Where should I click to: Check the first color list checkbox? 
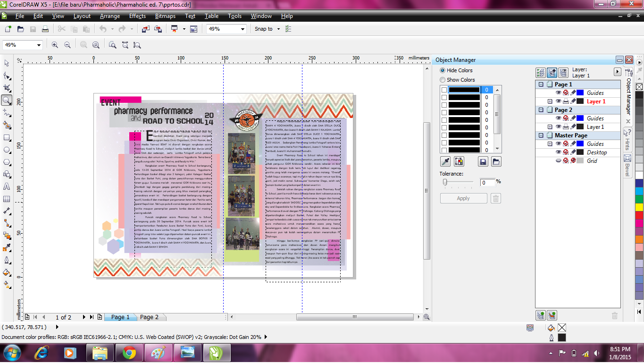(443, 90)
